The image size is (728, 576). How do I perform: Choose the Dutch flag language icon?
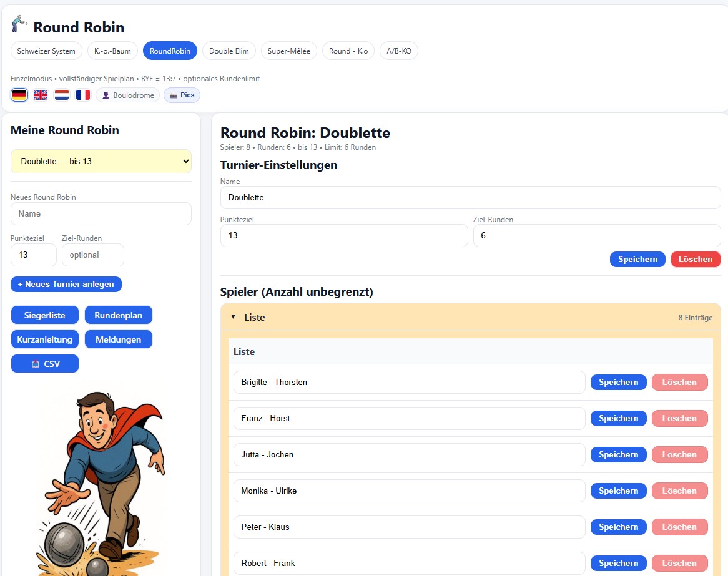[62, 95]
